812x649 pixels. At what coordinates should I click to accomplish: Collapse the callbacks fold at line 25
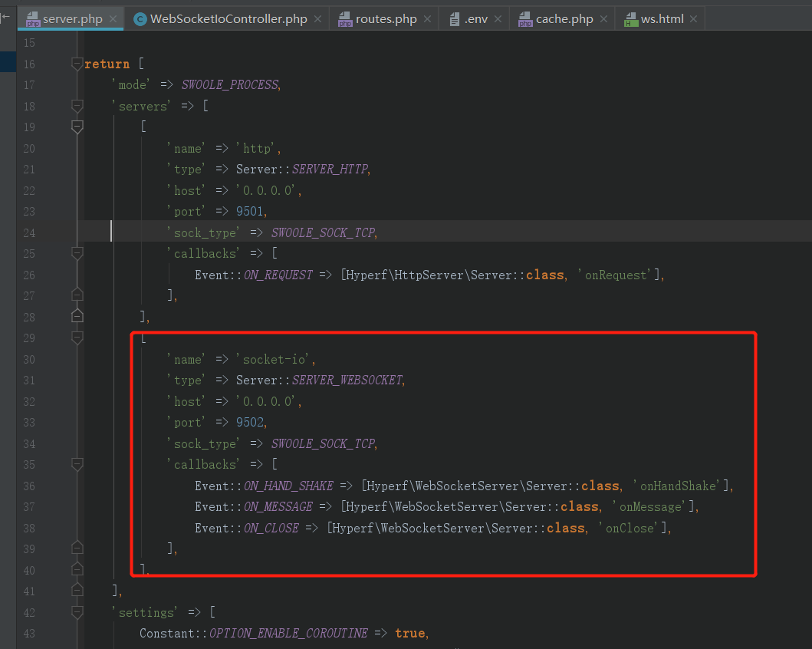point(77,253)
